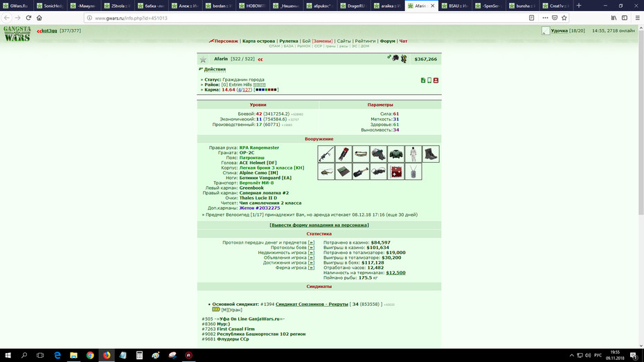Open money and items transfer protocol arrow

[x=311, y=242]
